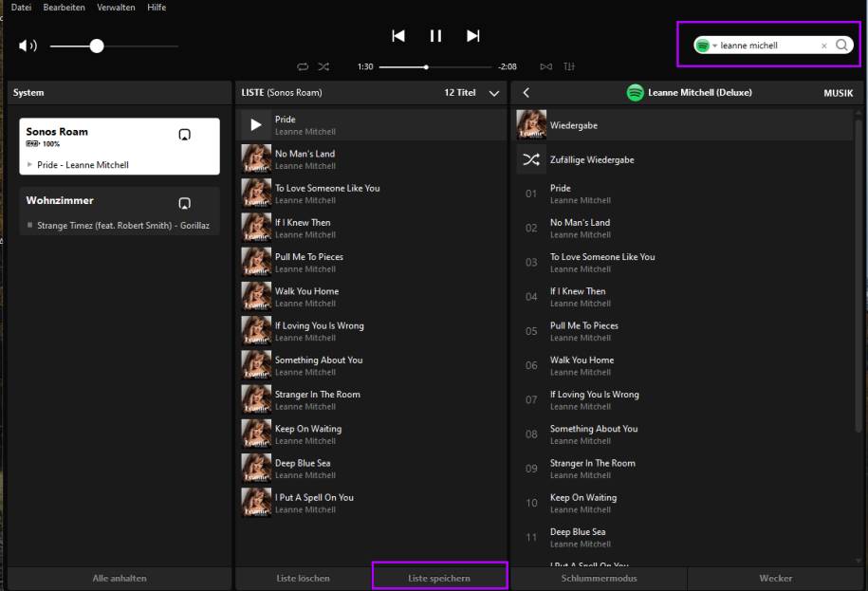This screenshot has width=868, height=591.
Task: Toggle crossfade option
Action: coord(545,66)
